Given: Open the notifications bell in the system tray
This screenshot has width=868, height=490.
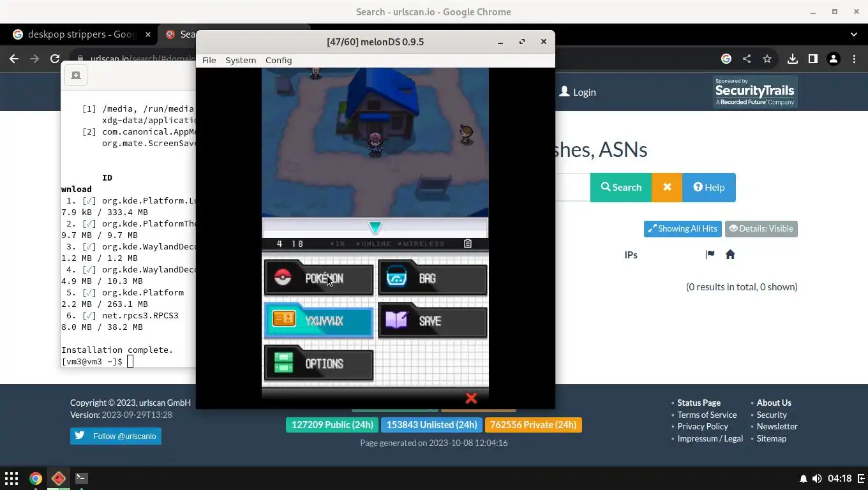Looking at the screenshot, I should click(x=804, y=479).
